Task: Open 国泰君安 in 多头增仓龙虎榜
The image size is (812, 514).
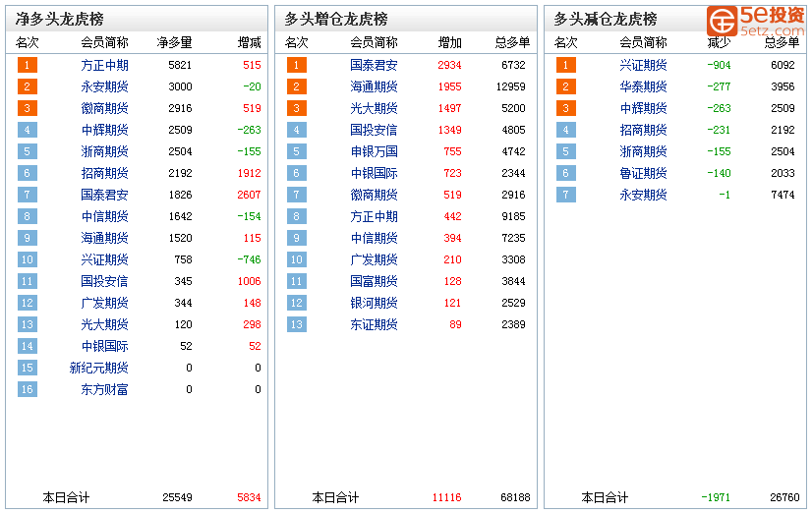Action: point(374,65)
